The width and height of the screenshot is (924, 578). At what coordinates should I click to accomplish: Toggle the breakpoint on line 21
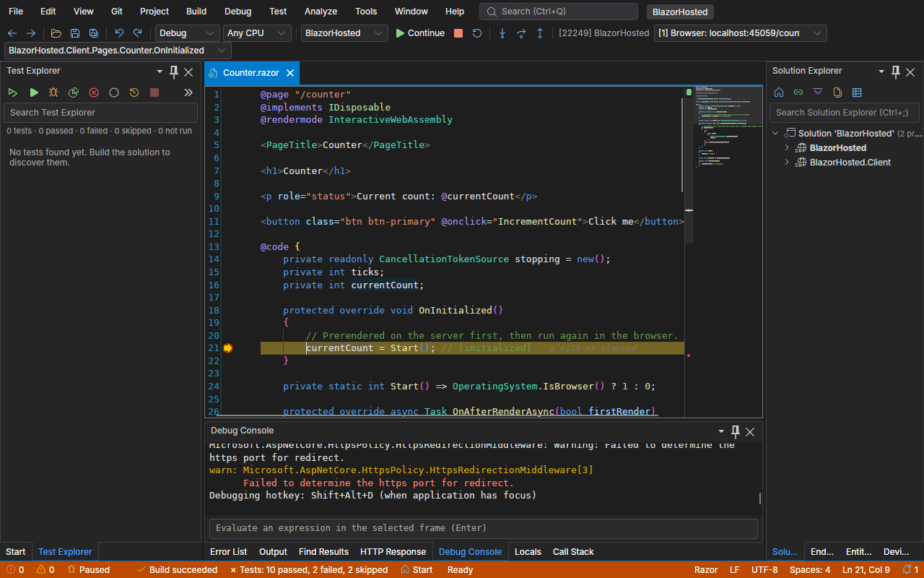[x=228, y=348]
